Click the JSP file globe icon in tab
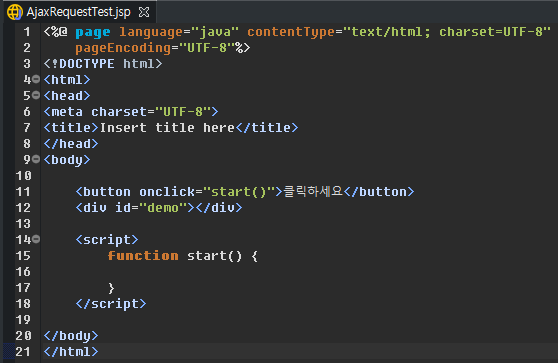Screen dimensions: 558x363 click(15, 12)
